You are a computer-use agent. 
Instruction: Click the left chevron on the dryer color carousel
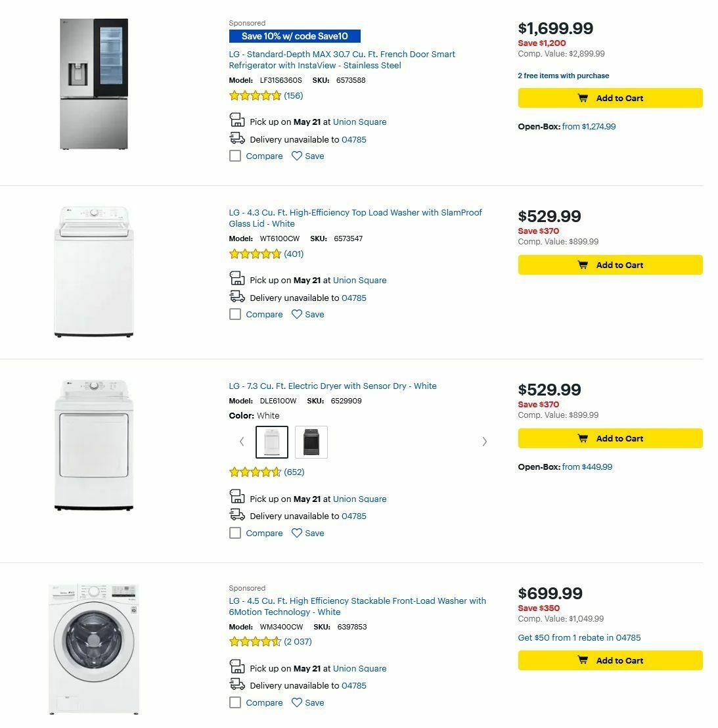(241, 441)
